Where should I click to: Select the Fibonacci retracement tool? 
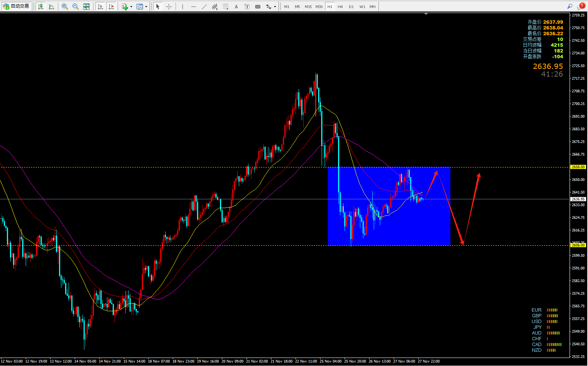tap(225, 7)
